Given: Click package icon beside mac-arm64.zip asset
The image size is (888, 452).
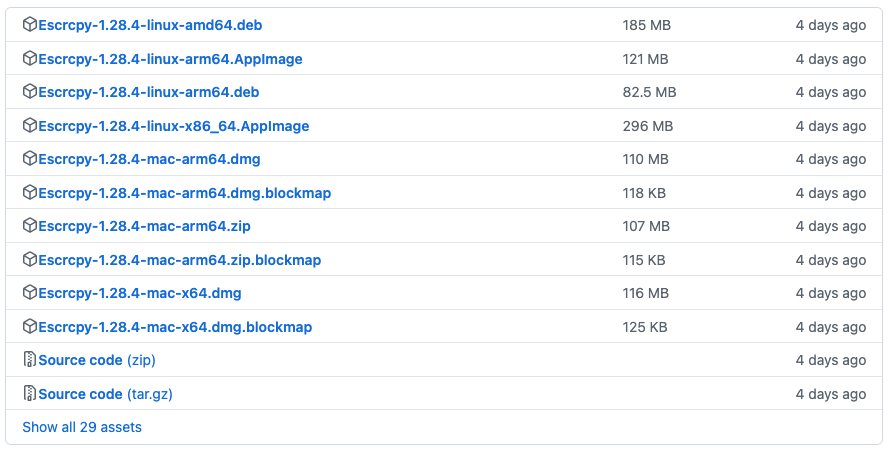Looking at the screenshot, I should [x=30, y=226].
